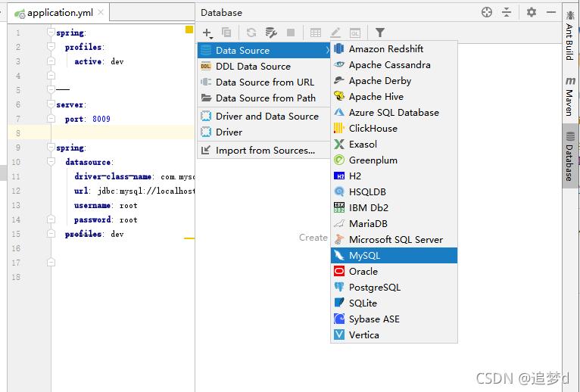Viewport: 580px width, 392px height.
Task: Click the edit pencil icon
Action: coord(335,33)
